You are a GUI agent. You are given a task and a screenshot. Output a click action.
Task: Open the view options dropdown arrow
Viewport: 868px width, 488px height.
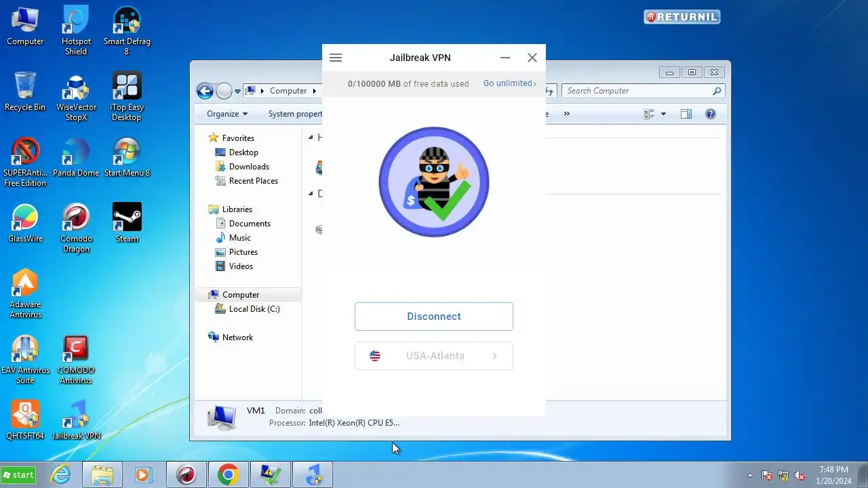point(663,114)
